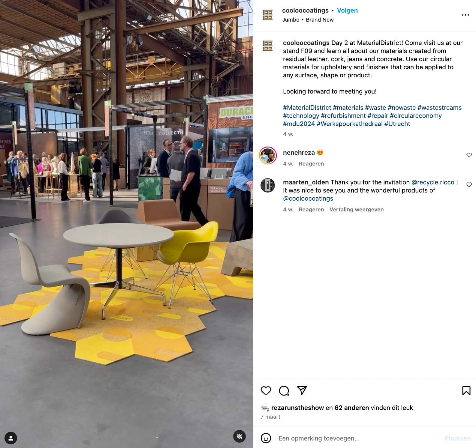Image resolution: width=476 pixels, height=448 pixels.
Task: Open the Jumbo • Brand New audio link
Action: (x=308, y=20)
